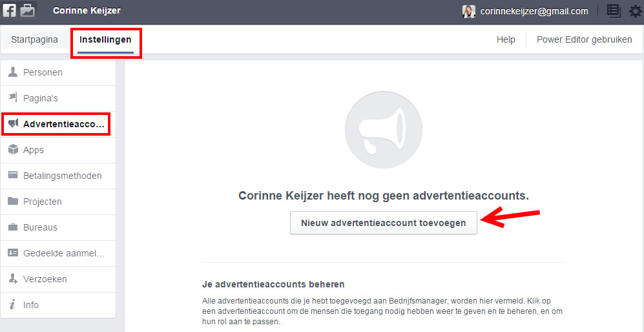Image resolution: width=644 pixels, height=332 pixels.
Task: Click Corinne Keijzer's profile picture
Action: 469,12
